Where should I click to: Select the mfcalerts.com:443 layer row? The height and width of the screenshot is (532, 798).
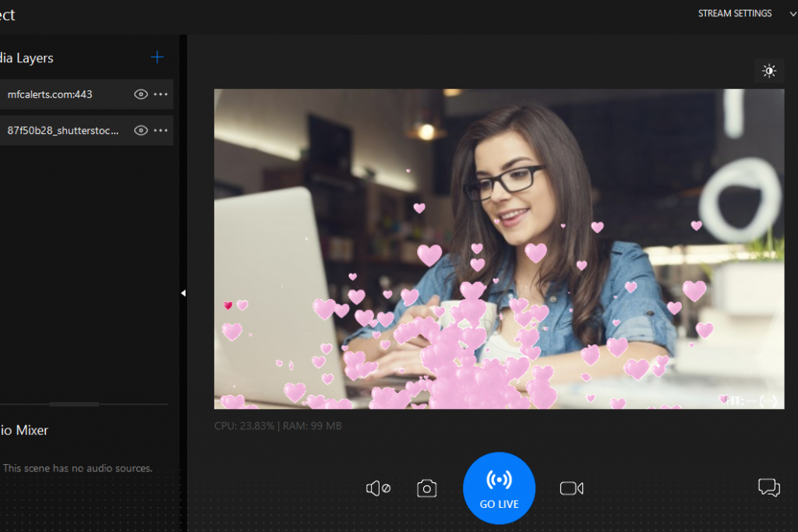coord(87,94)
